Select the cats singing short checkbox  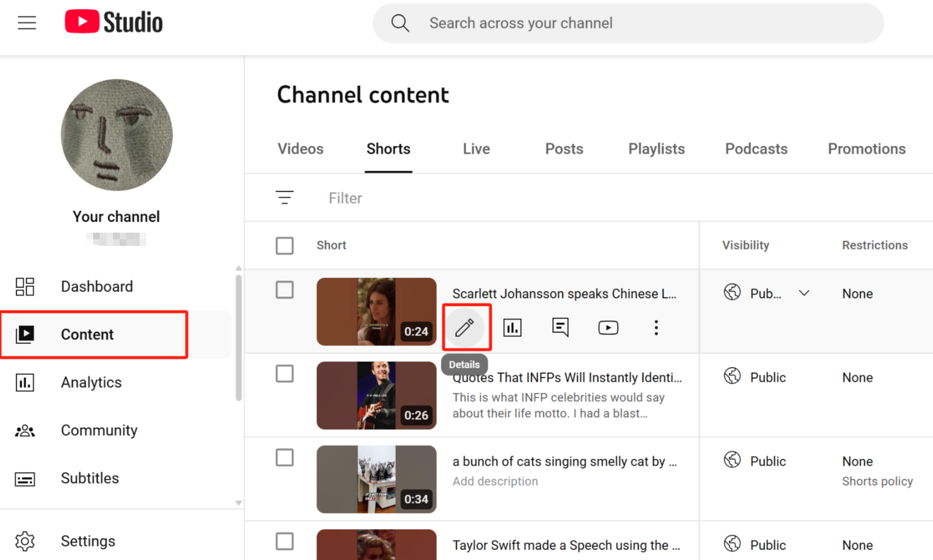[x=285, y=458]
